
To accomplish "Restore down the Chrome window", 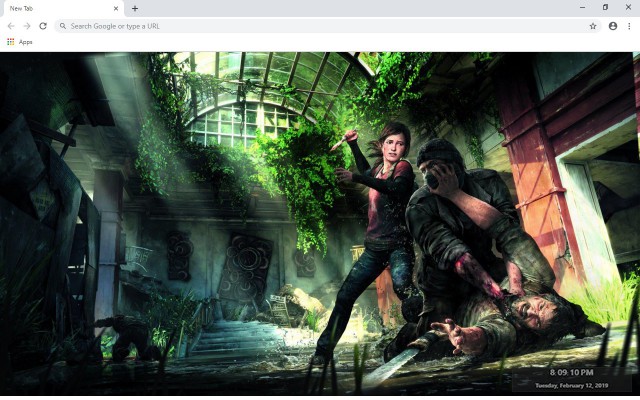I will 605,7.
